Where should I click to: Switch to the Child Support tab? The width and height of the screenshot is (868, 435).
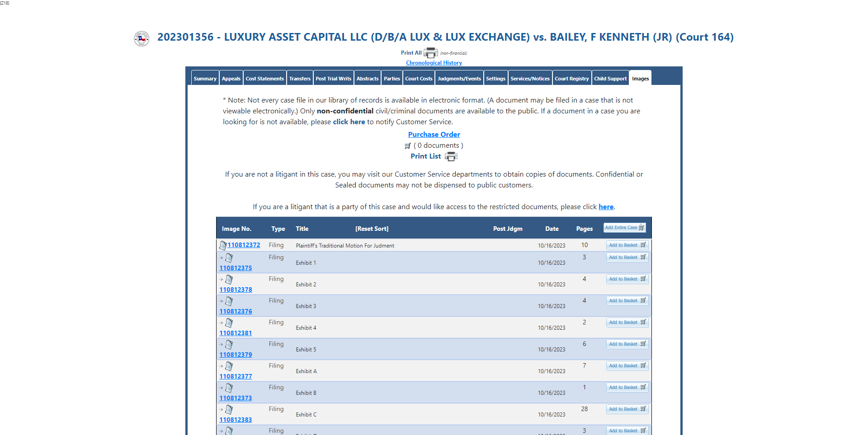tap(610, 78)
